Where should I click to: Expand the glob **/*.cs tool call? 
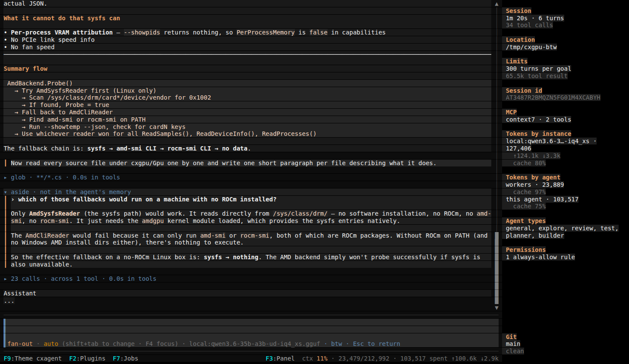[x=62, y=177]
